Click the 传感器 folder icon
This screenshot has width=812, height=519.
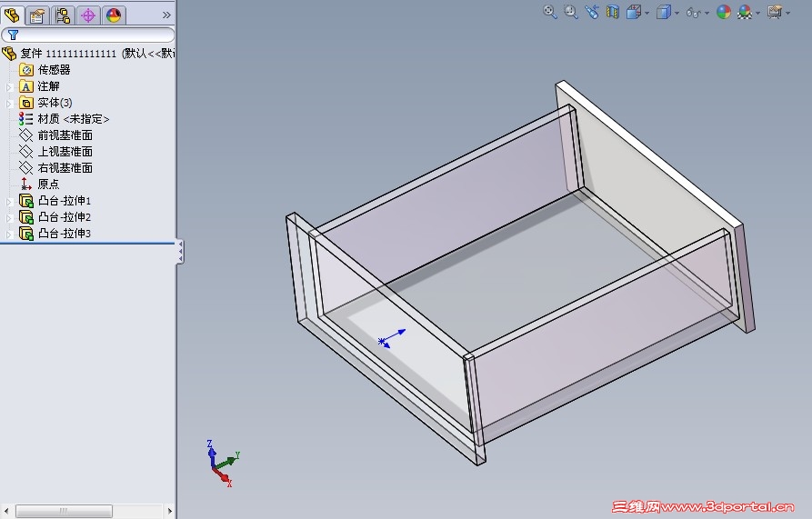click(25, 70)
